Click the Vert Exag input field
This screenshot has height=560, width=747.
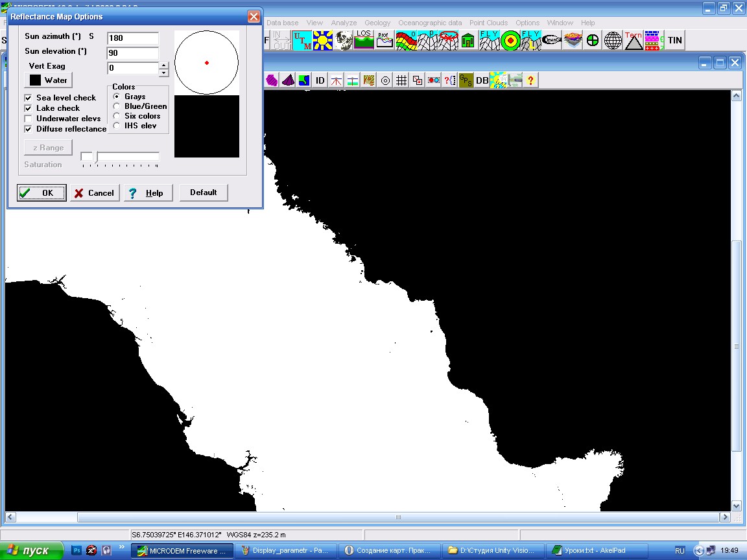click(133, 68)
